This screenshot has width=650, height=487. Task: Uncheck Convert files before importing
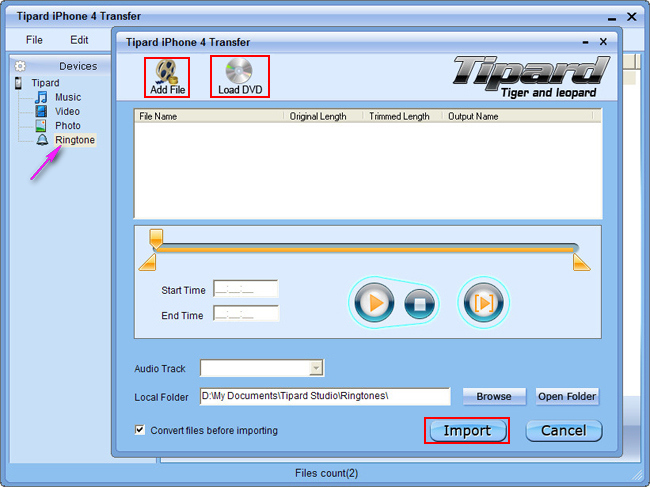140,430
